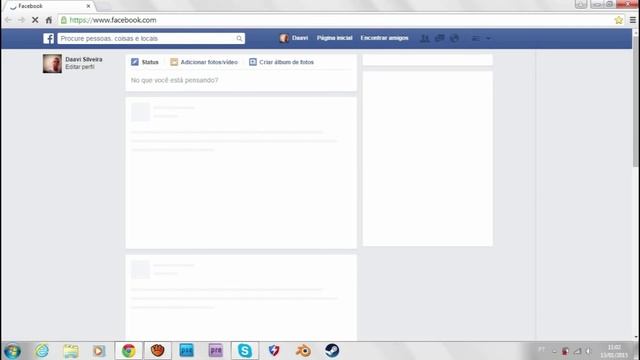The image size is (640, 360).
Task: Open Premiere Elements taskbar icon
Action: 216,351
